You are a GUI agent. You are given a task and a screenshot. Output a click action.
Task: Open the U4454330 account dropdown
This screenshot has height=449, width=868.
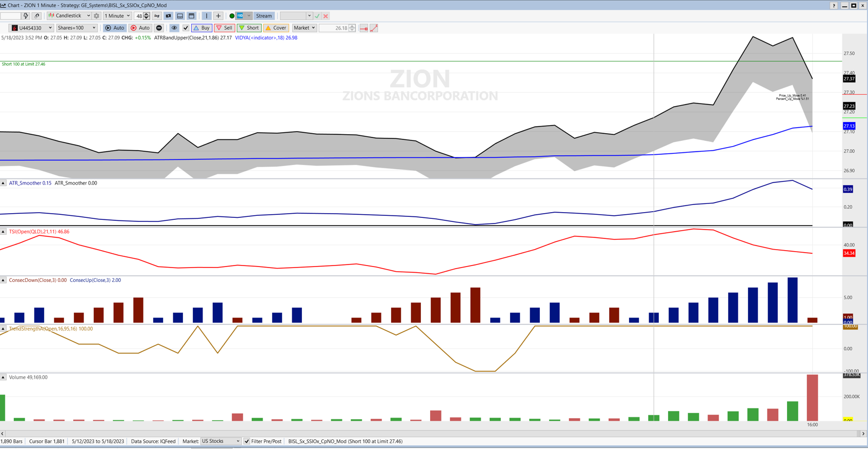click(x=32, y=28)
